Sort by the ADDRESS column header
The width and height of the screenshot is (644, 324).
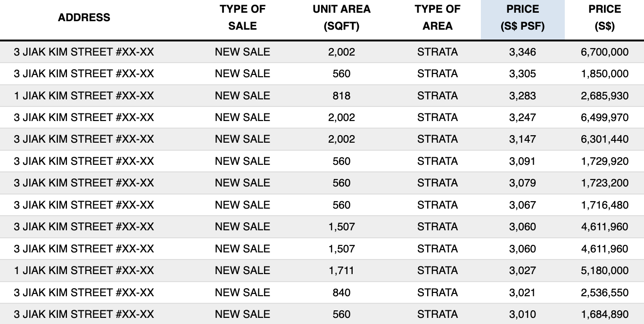[x=84, y=18]
